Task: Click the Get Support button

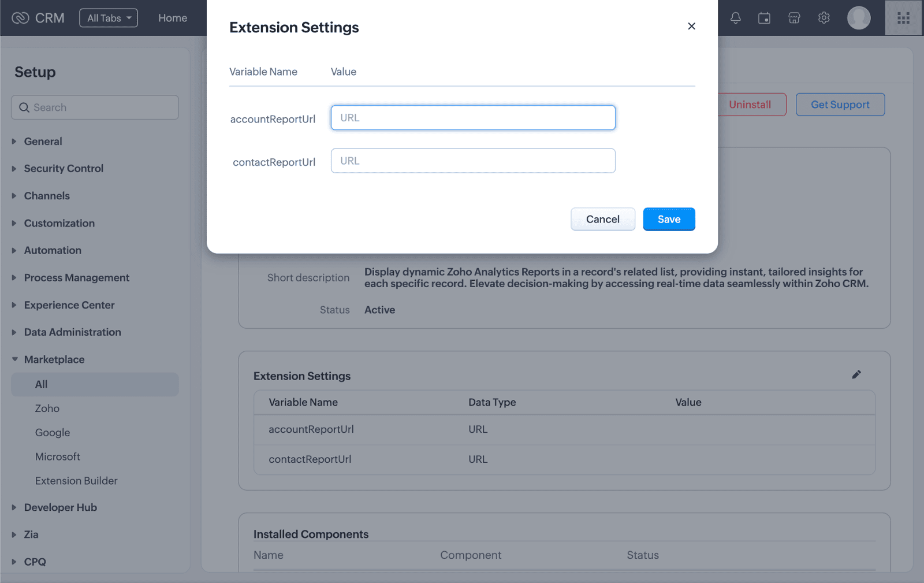Action: click(x=840, y=105)
